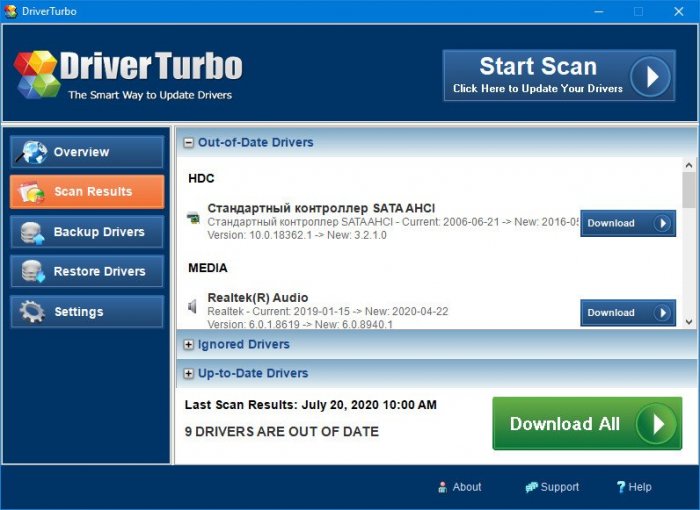Screen dimensions: 700x510
Task: Click the Scan Results sidebar icon
Action: (x=31, y=192)
